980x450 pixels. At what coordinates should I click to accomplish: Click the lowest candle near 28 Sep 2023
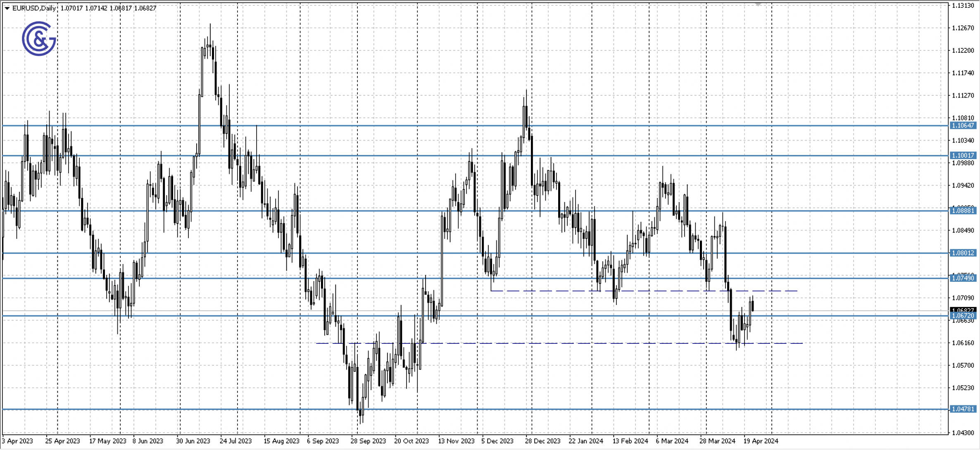[x=361, y=413]
